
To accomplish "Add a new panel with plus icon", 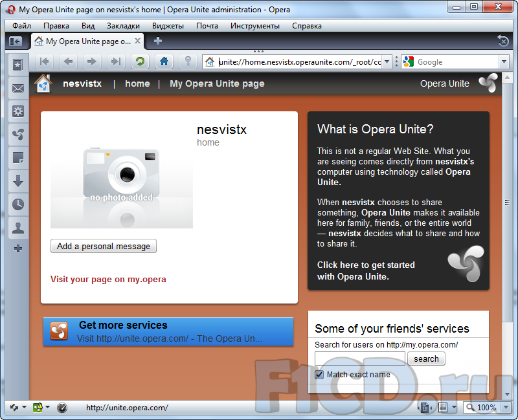I will pyautogui.click(x=18, y=249).
